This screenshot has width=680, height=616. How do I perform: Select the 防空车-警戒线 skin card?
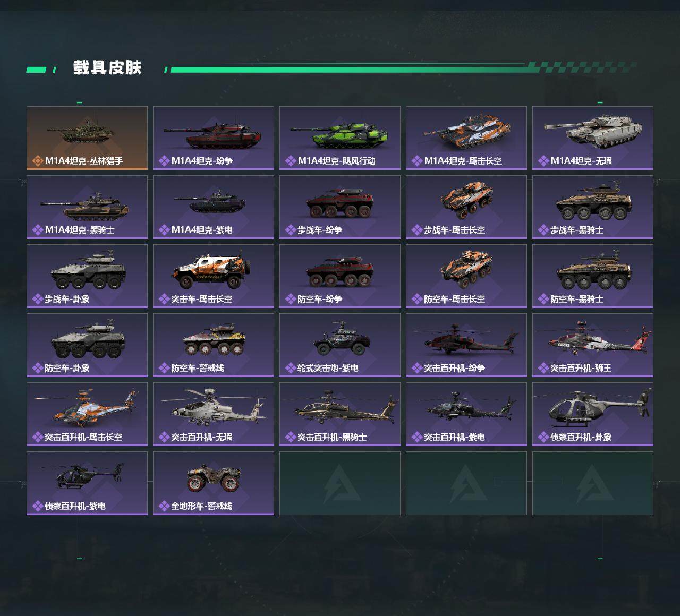coord(214,345)
